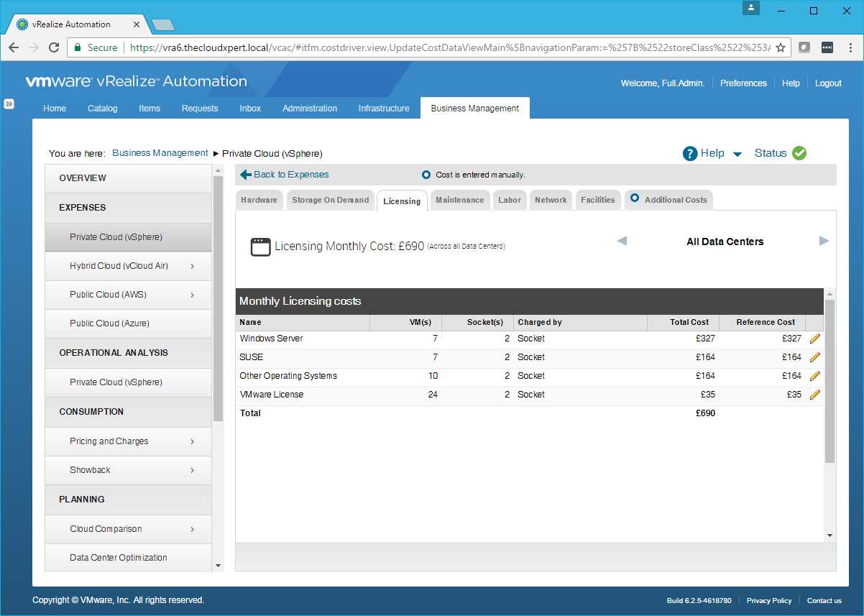Screen dimensions: 864x616
Task: Expand the Hybrid Cloud (vCloud Air) submenu
Action: pyautogui.click(x=193, y=266)
